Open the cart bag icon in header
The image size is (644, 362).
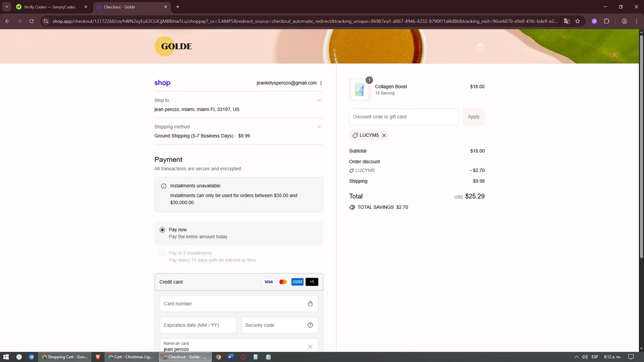[x=480, y=46]
